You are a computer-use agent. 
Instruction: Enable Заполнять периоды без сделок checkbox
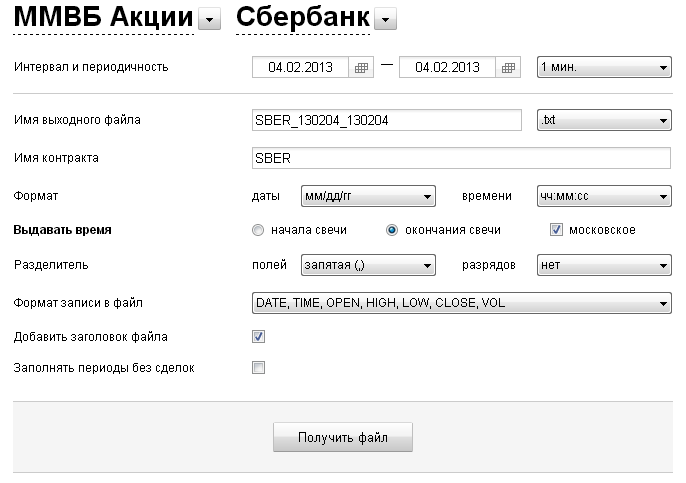[x=259, y=368]
